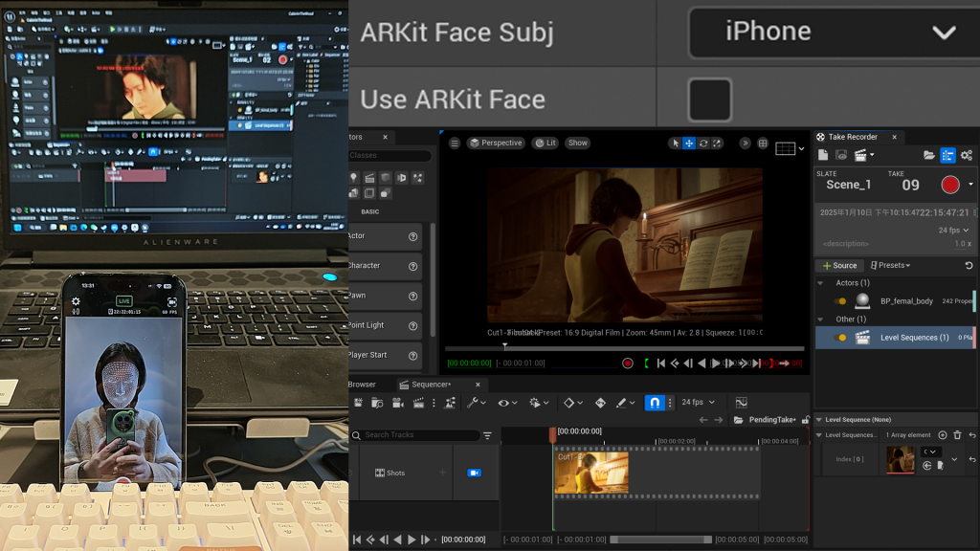
Task: Click the viewport red record button
Action: point(628,364)
